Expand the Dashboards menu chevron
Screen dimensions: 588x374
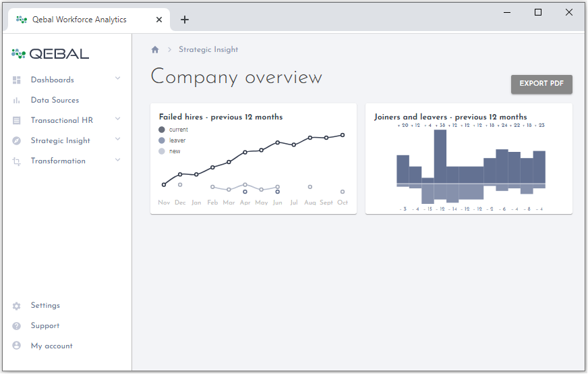(x=117, y=78)
